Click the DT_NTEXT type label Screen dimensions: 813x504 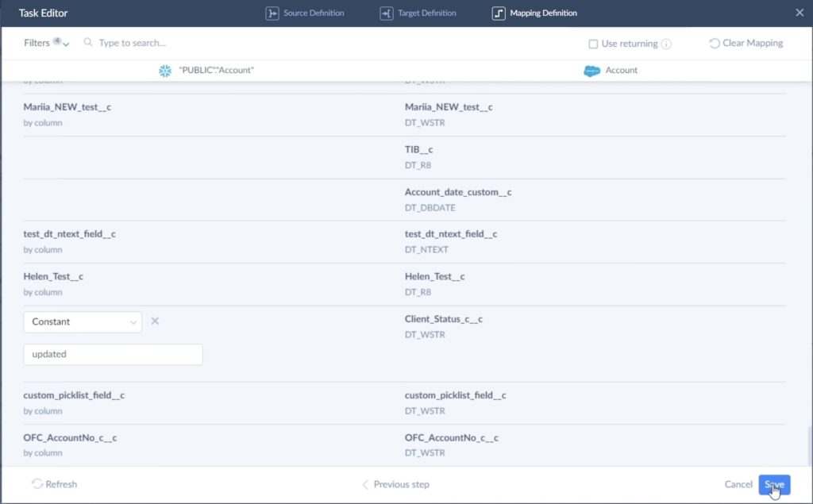tap(426, 249)
